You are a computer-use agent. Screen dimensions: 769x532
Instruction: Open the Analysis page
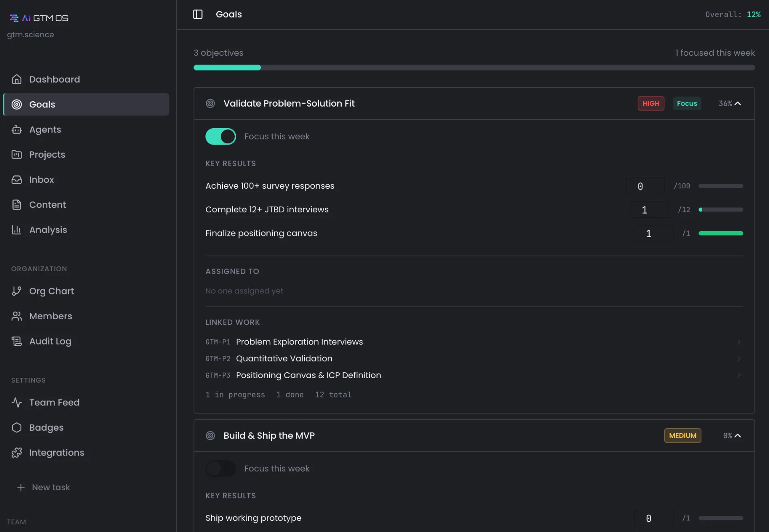(86, 230)
